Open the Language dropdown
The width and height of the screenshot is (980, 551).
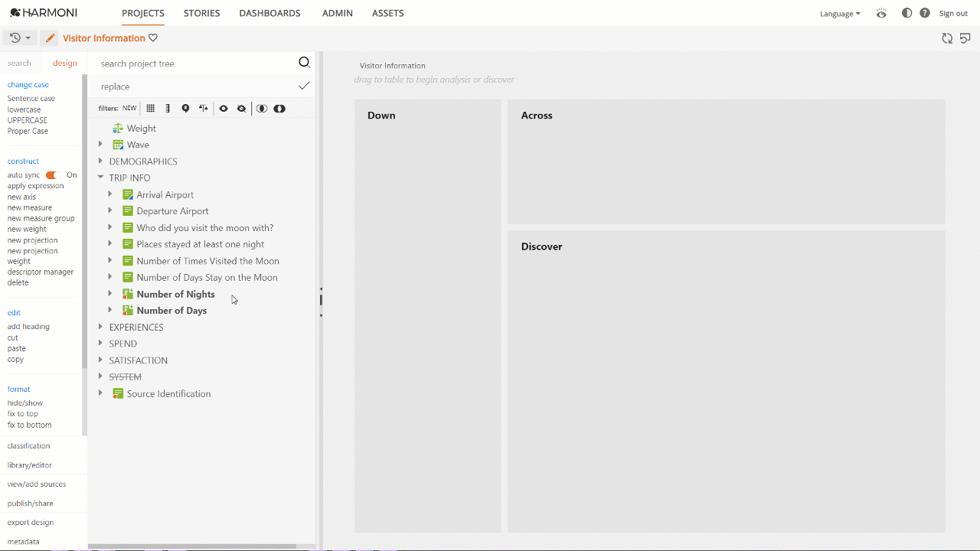coord(840,14)
